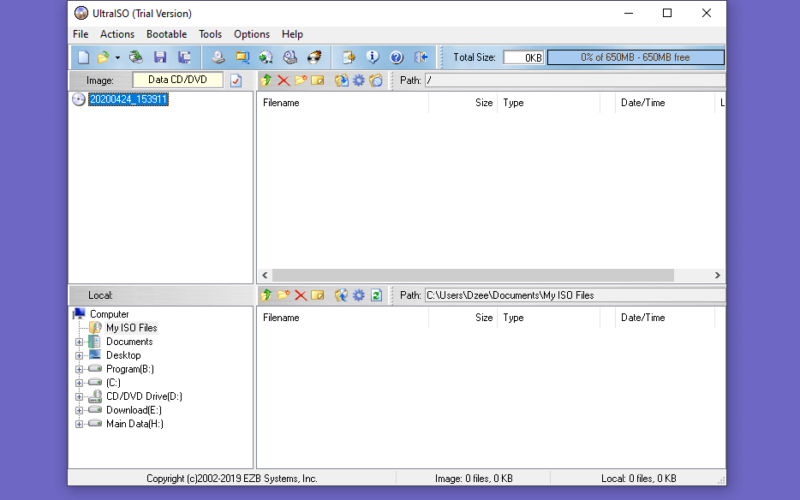The width and height of the screenshot is (800, 500).
Task: Open the Actions menu
Action: tap(117, 34)
